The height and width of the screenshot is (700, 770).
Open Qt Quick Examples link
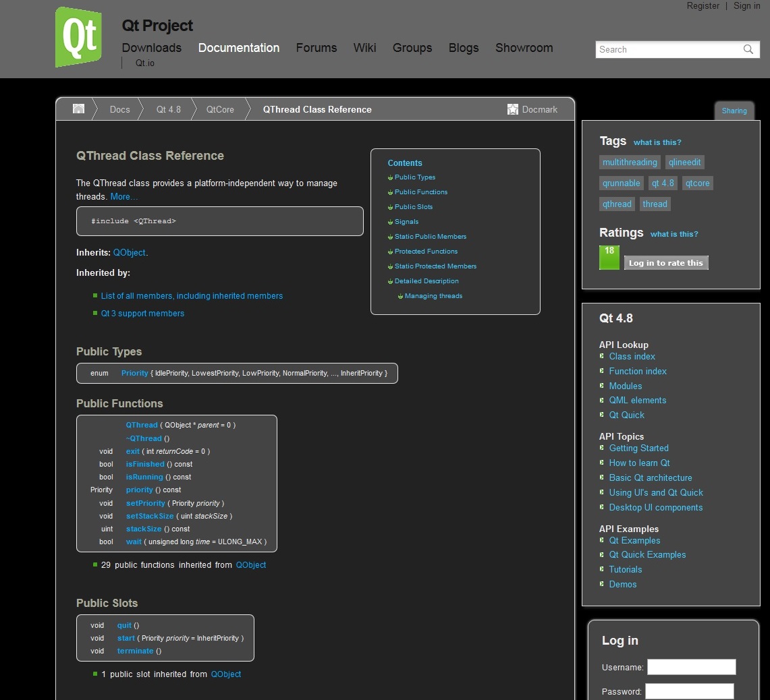tap(647, 555)
